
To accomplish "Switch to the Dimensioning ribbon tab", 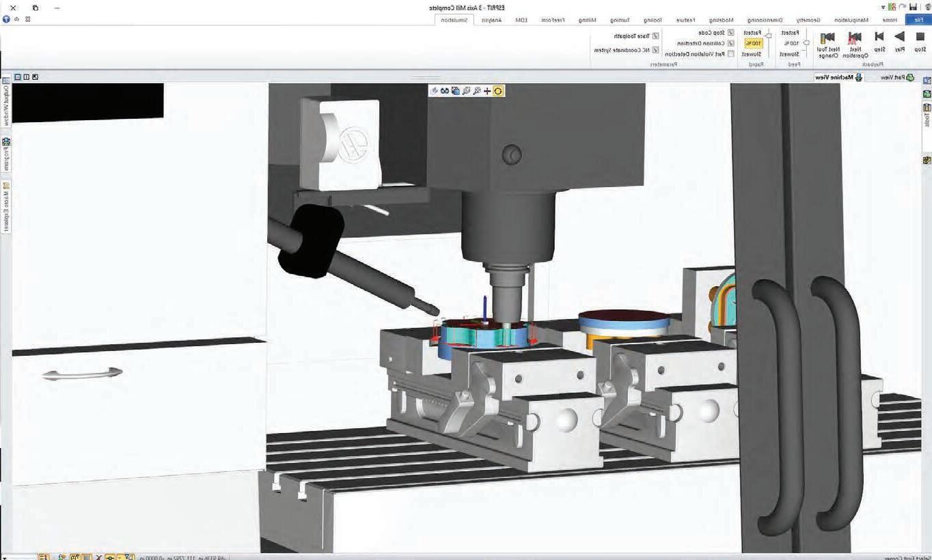I will click(x=766, y=20).
